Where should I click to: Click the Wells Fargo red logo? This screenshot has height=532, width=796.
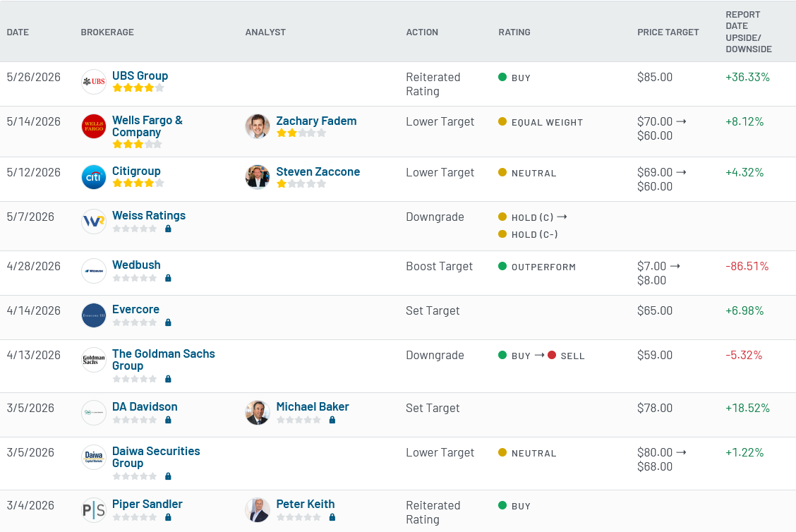point(94,126)
